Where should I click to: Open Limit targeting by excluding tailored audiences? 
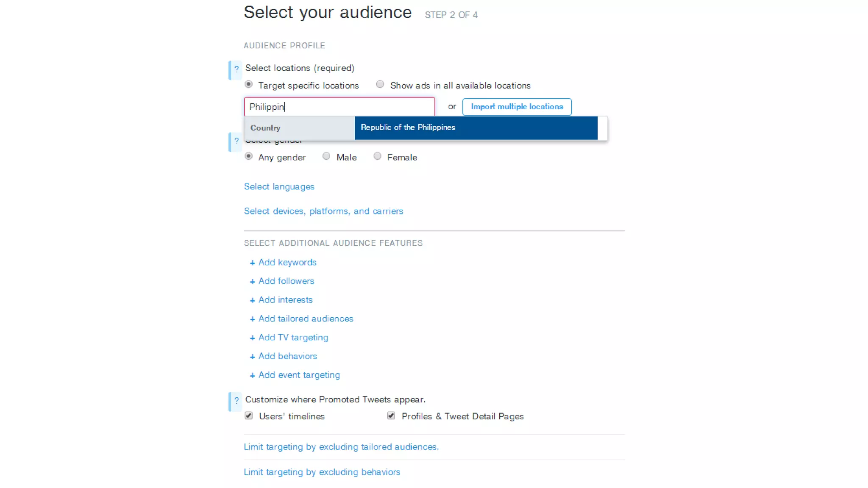[x=341, y=447]
